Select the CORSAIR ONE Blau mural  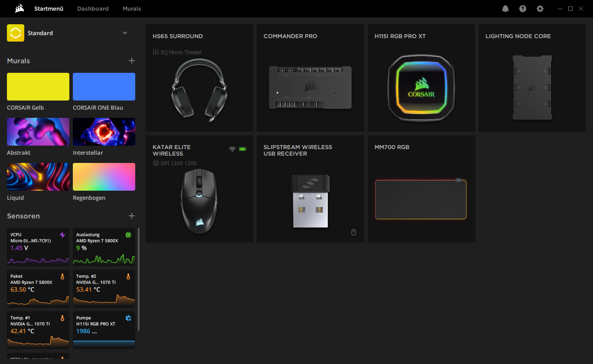coord(104,87)
